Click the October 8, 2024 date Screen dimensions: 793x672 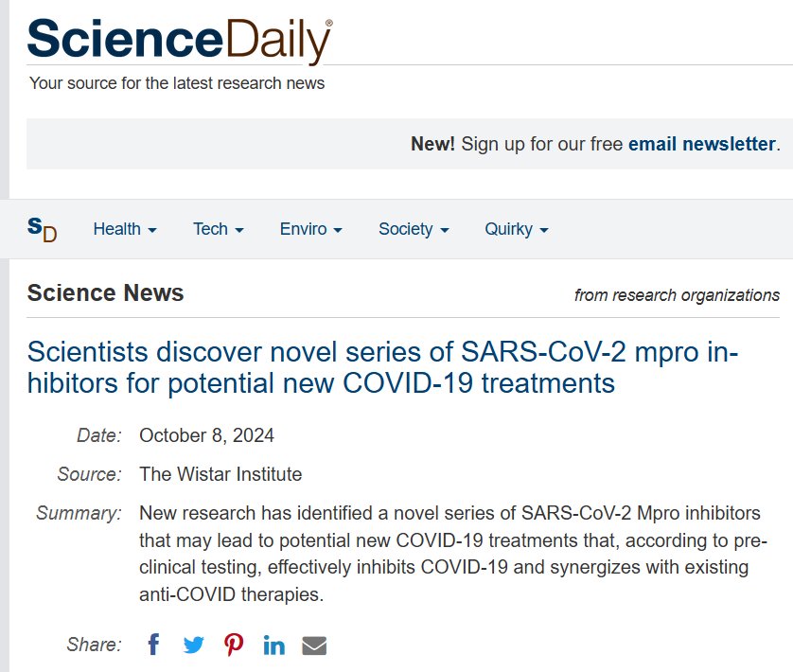coord(206,435)
